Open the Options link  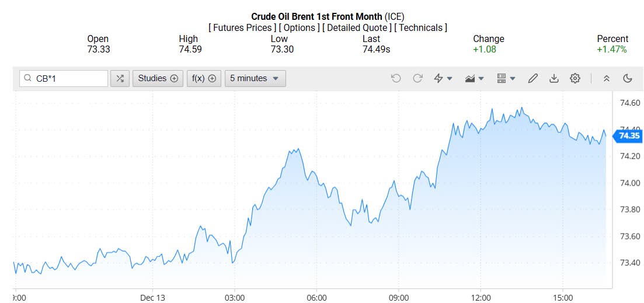[299, 27]
